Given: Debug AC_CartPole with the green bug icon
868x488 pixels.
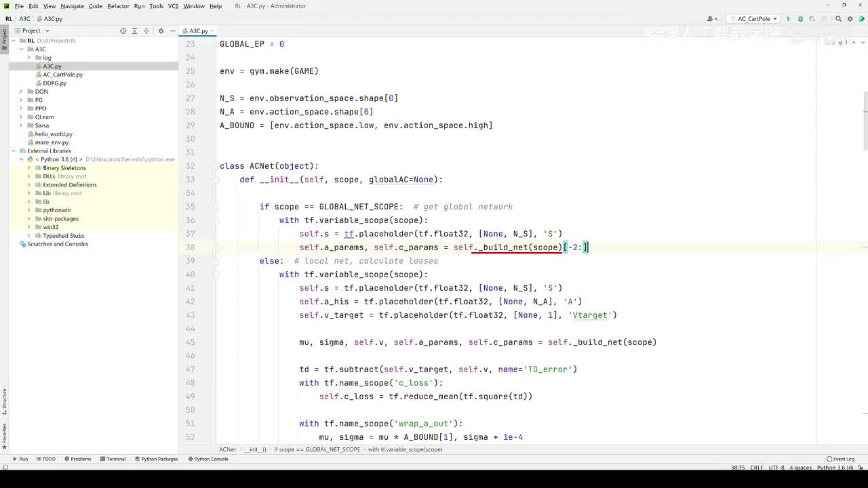Looking at the screenshot, I should (800, 19).
